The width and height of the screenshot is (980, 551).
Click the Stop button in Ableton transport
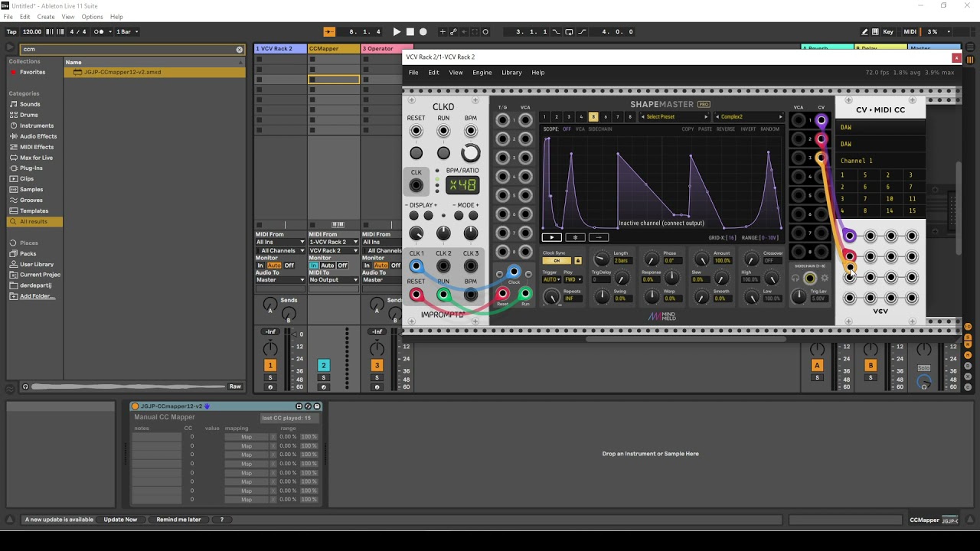pos(410,31)
